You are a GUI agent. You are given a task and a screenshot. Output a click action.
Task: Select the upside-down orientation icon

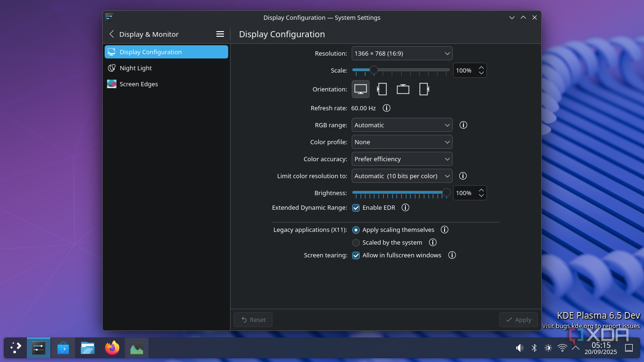pyautogui.click(x=403, y=89)
